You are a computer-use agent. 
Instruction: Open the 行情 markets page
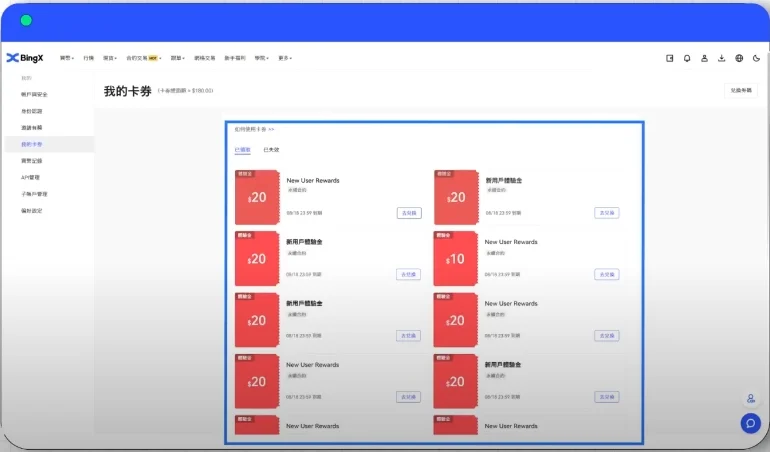88,58
